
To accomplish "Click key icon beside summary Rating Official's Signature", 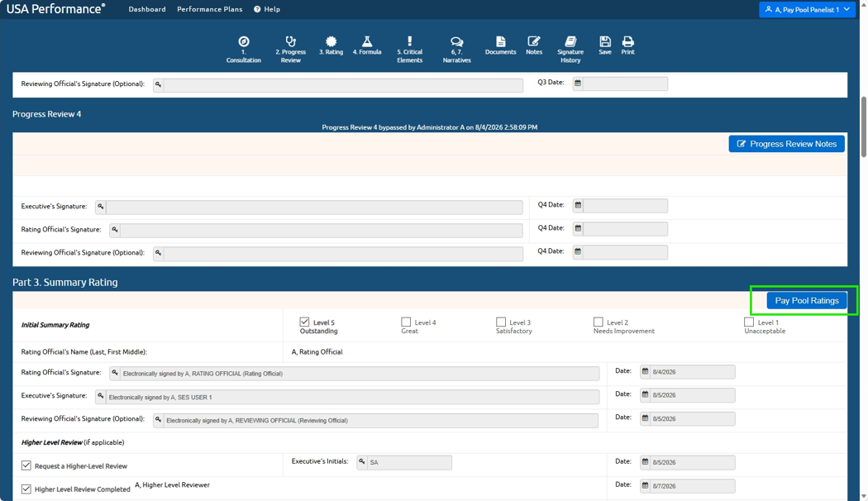I will point(115,373).
